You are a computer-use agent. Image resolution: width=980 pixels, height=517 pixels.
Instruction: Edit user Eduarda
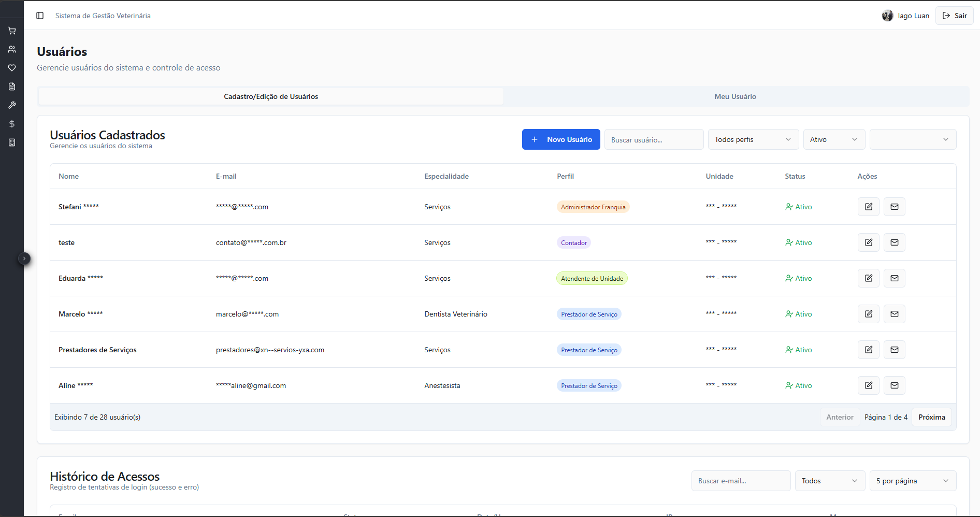click(869, 278)
